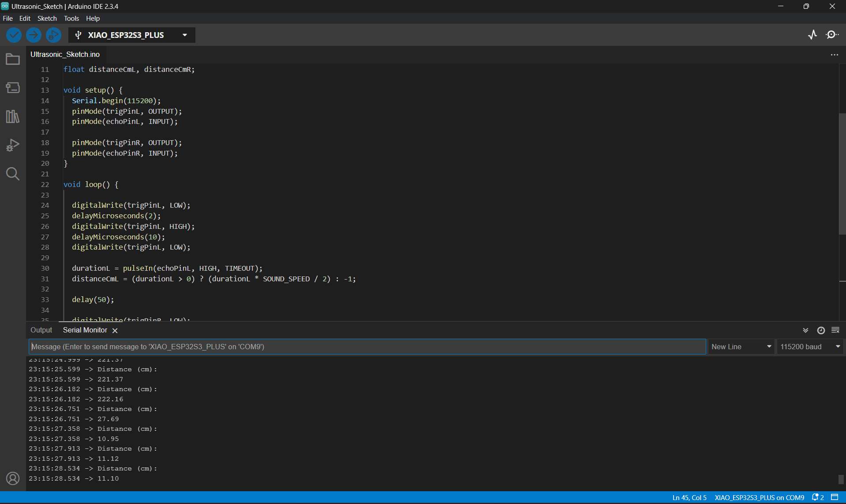Start debugging with the debug toolbar icon
The width and height of the screenshot is (846, 504).
53,35
